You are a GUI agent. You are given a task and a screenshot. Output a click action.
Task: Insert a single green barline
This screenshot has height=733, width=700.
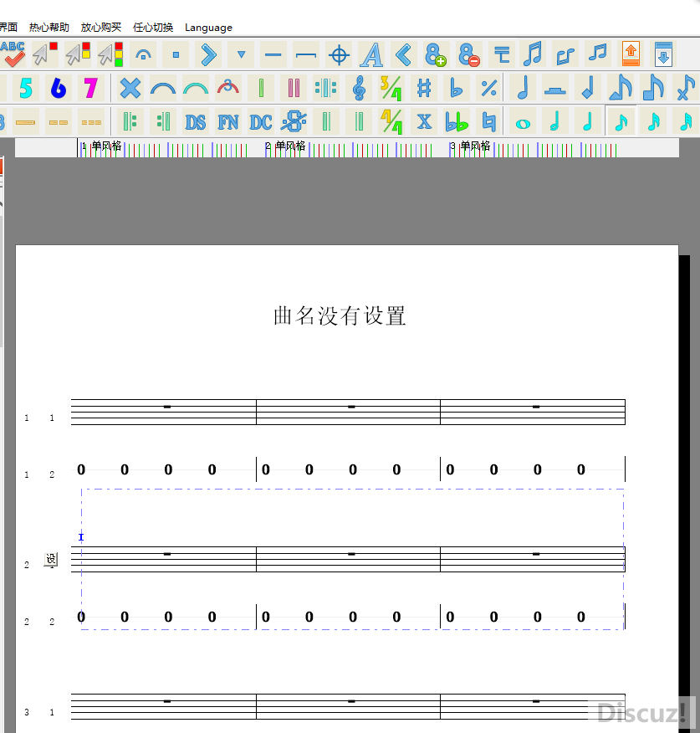coord(261,88)
